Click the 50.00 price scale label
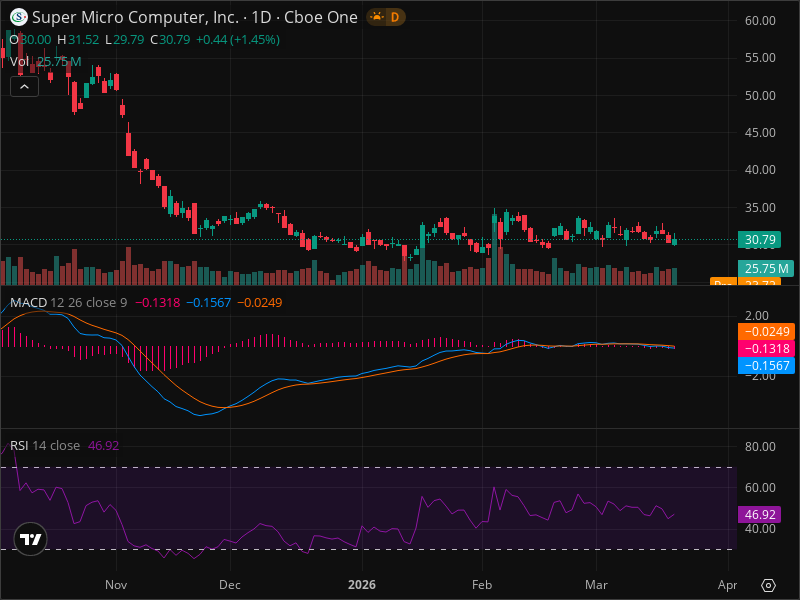Screen dimensions: 800x600 [760, 96]
